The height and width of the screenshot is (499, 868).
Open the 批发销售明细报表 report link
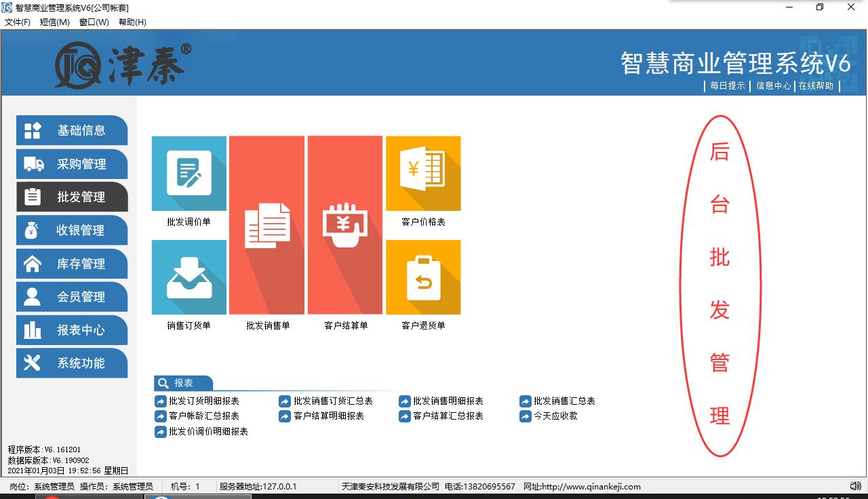[x=448, y=401]
